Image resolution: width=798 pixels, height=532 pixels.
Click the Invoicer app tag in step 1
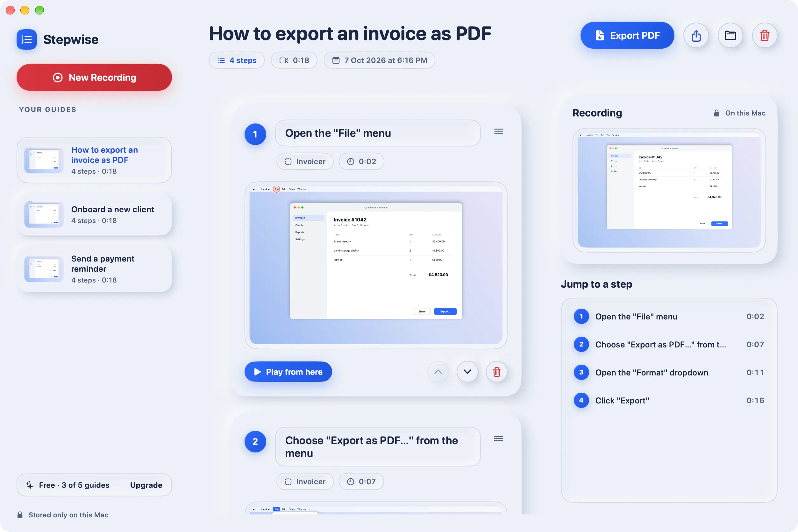pyautogui.click(x=305, y=162)
